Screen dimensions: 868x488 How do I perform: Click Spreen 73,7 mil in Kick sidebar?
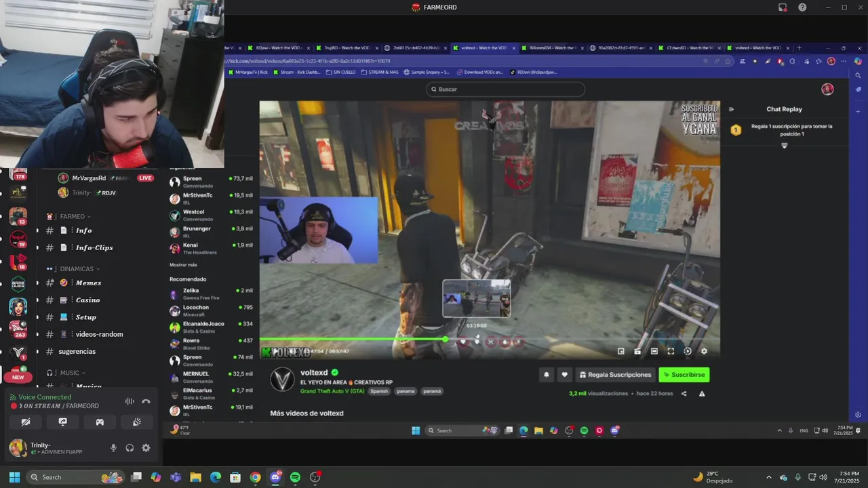tap(211, 182)
